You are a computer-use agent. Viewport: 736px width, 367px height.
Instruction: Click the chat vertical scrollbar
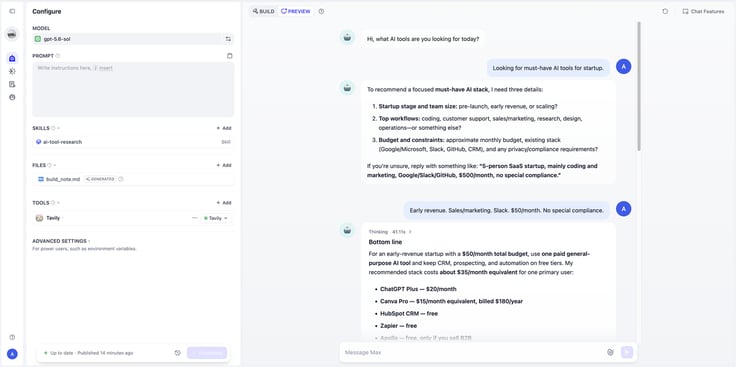[638, 87]
